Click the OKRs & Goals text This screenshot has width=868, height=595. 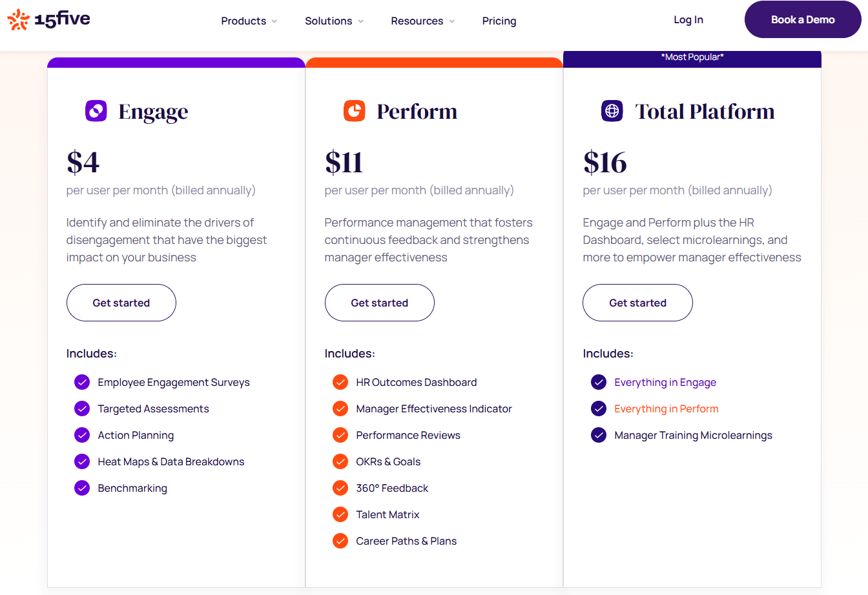point(388,462)
